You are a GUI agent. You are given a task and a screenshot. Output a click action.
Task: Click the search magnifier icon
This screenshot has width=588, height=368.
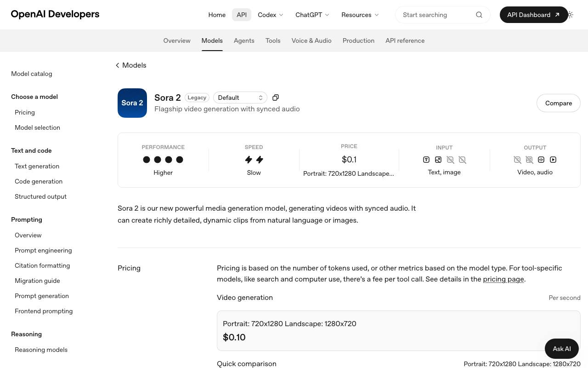pos(479,15)
